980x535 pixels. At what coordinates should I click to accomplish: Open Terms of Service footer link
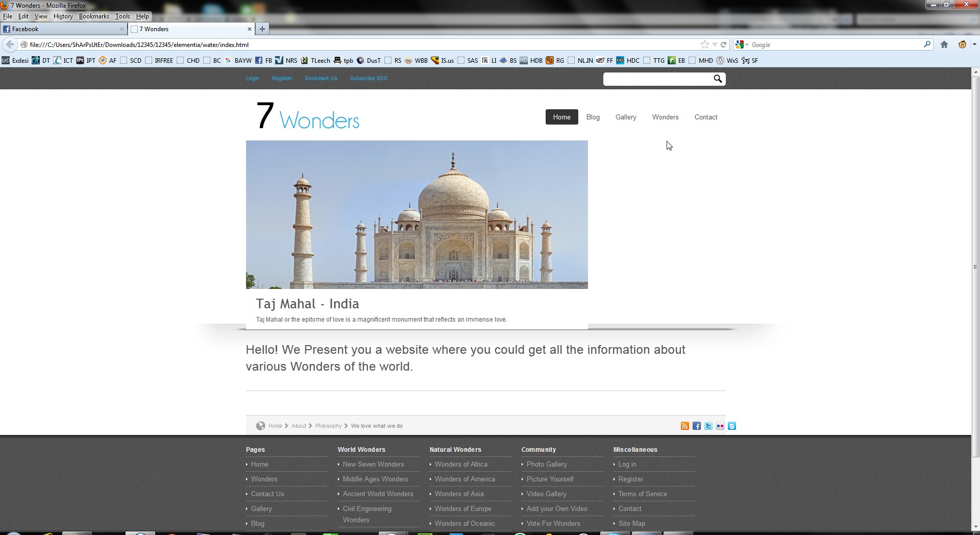(x=643, y=494)
